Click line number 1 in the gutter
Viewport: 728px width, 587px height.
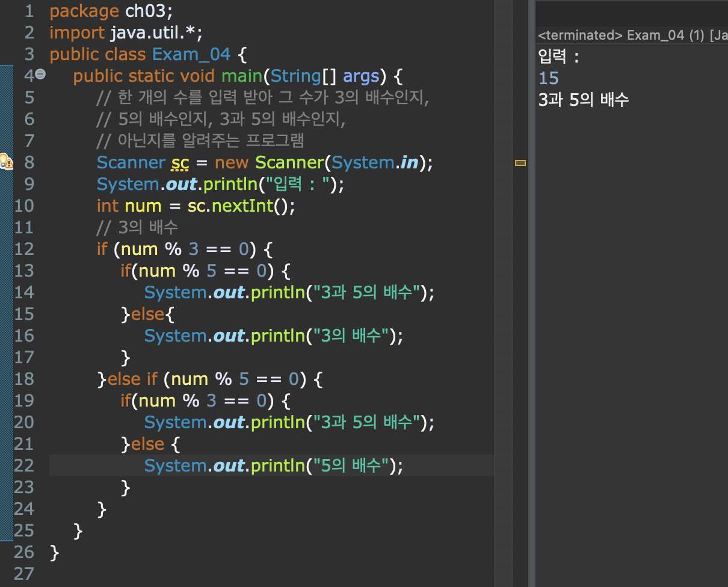[x=29, y=11]
